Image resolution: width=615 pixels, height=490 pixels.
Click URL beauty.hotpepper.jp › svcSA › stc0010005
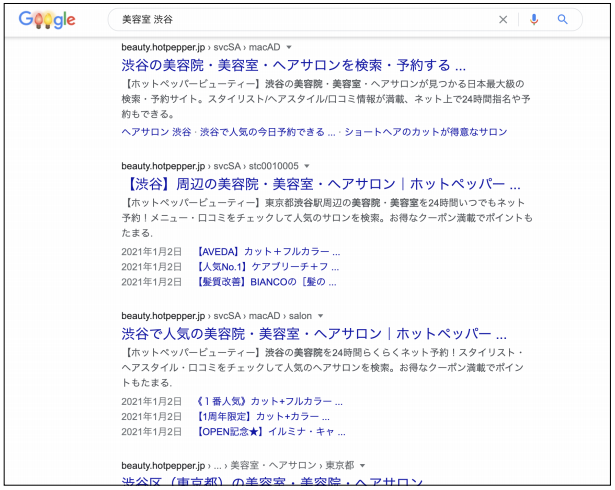point(210,166)
